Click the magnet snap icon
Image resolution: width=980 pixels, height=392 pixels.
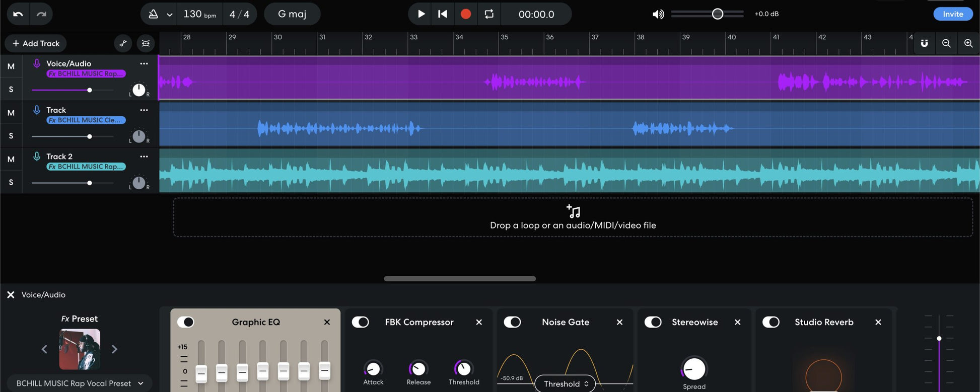click(924, 43)
